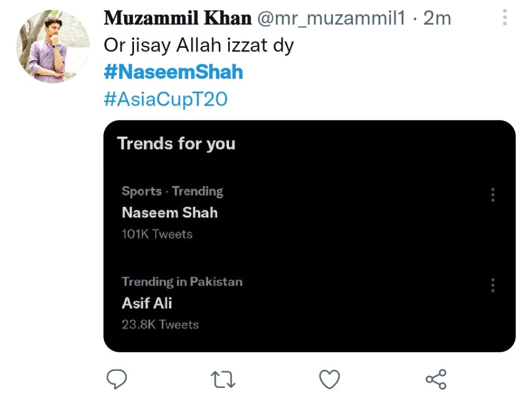The width and height of the screenshot is (532, 397).
Task: Open Naseem Shah trend options dots
Action: pyautogui.click(x=493, y=195)
